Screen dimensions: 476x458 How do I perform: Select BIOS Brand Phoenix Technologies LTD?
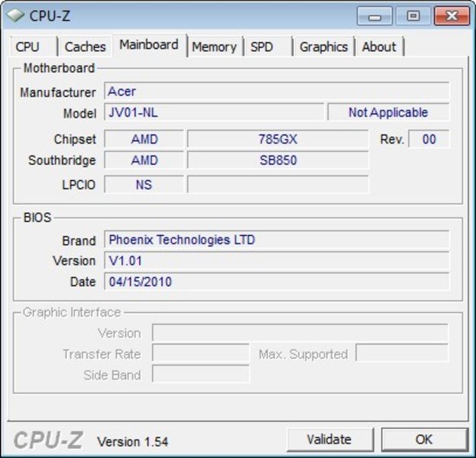coord(277,240)
